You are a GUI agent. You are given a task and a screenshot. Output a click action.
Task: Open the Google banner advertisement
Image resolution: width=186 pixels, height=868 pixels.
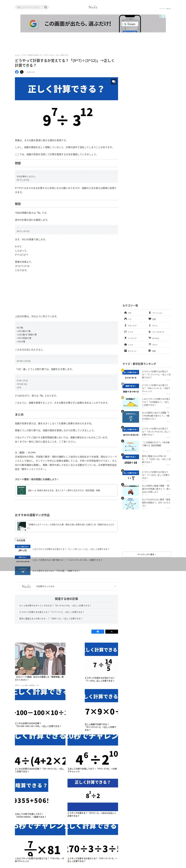(x=93, y=24)
